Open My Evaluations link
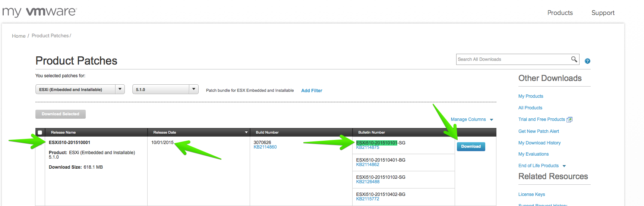This screenshot has width=644, height=206. click(x=533, y=154)
